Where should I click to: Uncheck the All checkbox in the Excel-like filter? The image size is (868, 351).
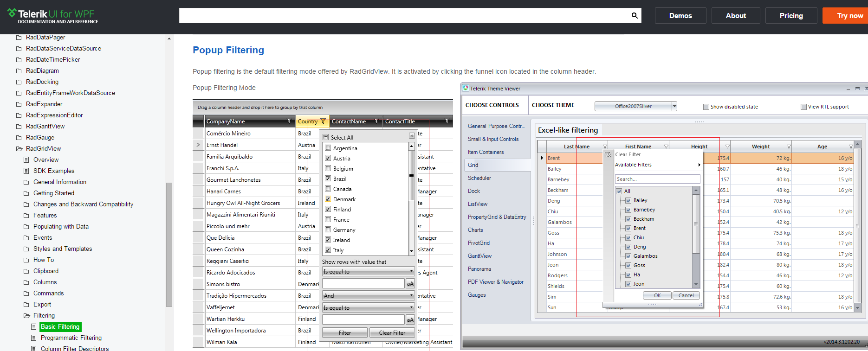coord(619,191)
